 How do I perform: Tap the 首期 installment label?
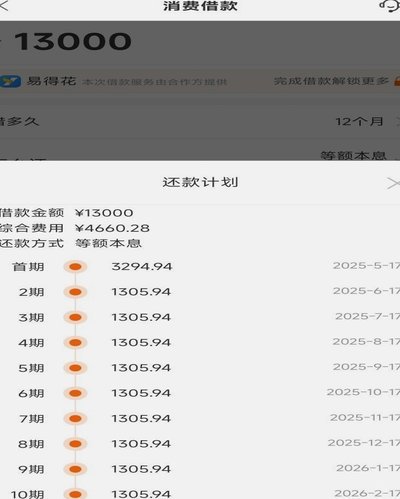(x=28, y=267)
